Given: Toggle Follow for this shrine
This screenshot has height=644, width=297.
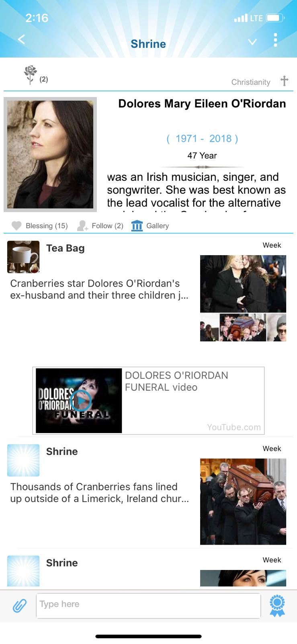Looking at the screenshot, I should tap(100, 226).
